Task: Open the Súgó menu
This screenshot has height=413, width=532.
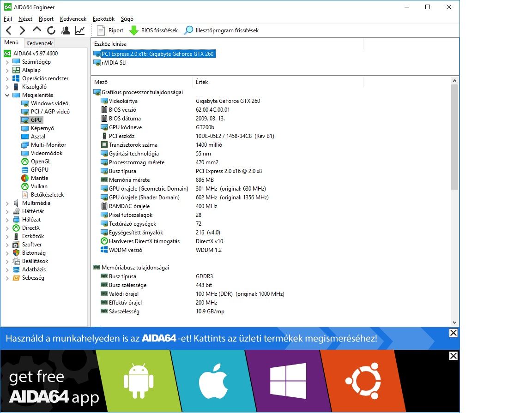Action: tap(127, 19)
